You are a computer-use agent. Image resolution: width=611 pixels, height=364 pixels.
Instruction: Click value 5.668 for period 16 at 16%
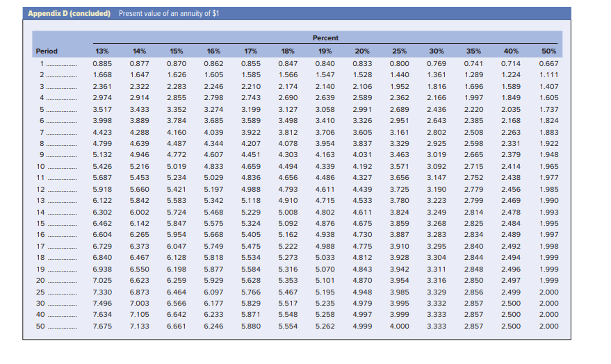(213, 234)
